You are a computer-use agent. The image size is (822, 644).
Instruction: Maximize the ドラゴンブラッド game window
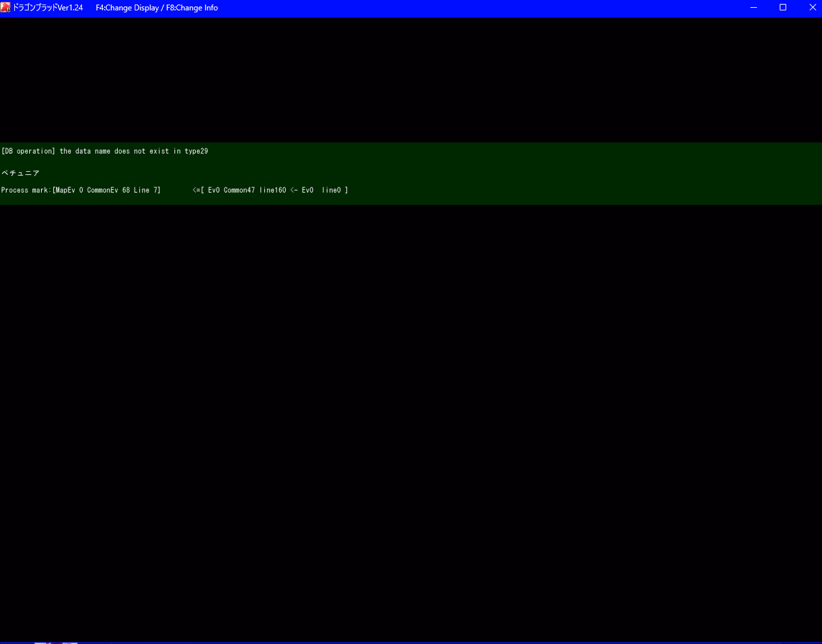click(783, 8)
